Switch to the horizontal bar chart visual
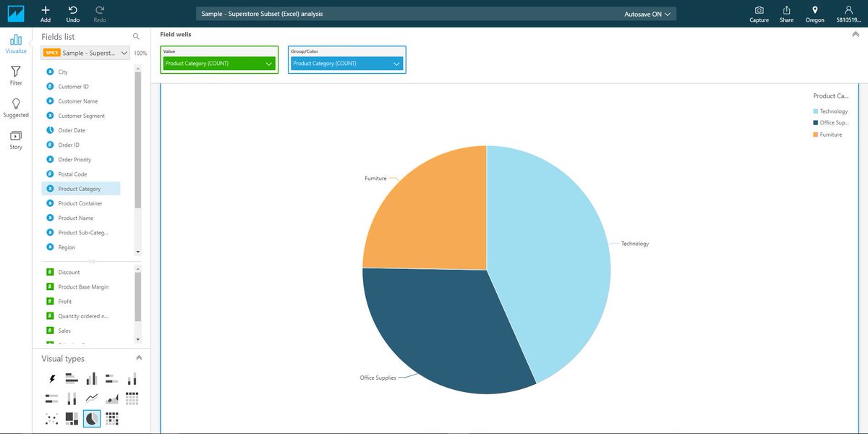 pos(70,378)
